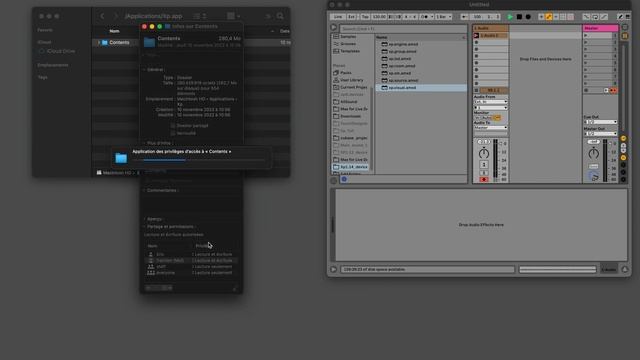
Task: Open Templates category in Live browser
Action: [350, 51]
